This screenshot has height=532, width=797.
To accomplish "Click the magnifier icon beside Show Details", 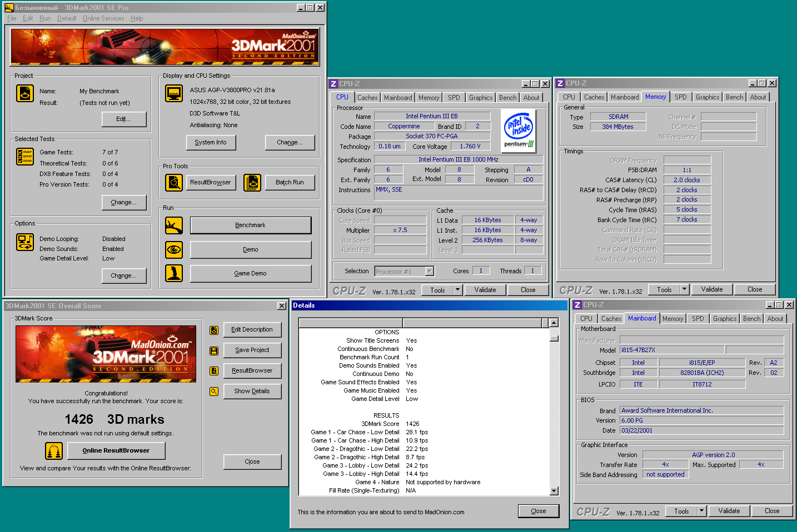I will (214, 392).
